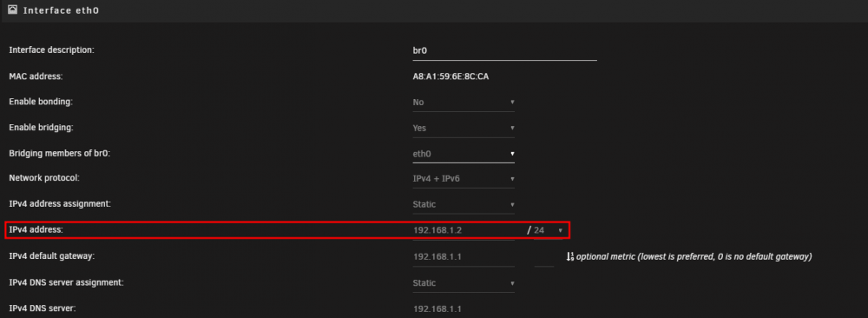Viewport: 868px width, 318px height.
Task: Open the Network protocol dropdown
Action: (464, 179)
